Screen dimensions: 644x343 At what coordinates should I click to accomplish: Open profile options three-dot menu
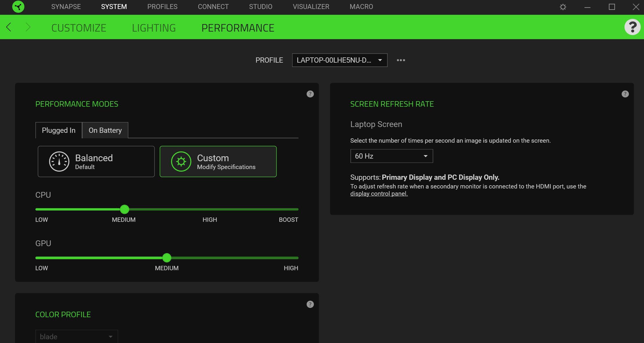coord(401,60)
